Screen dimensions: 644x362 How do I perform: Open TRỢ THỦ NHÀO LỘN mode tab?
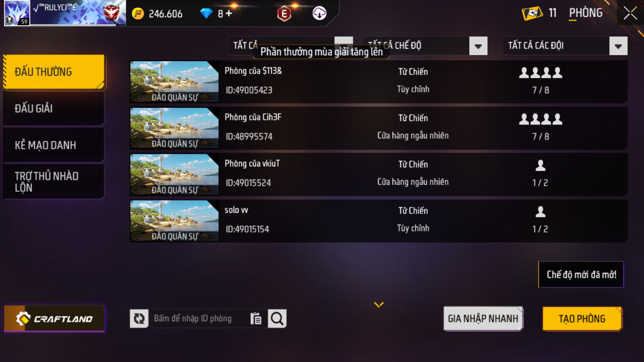point(54,182)
